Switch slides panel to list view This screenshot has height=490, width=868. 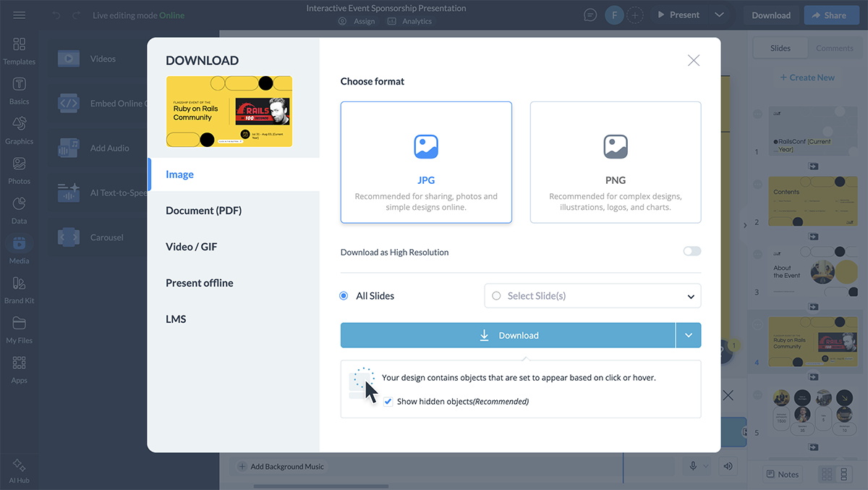[x=843, y=474]
